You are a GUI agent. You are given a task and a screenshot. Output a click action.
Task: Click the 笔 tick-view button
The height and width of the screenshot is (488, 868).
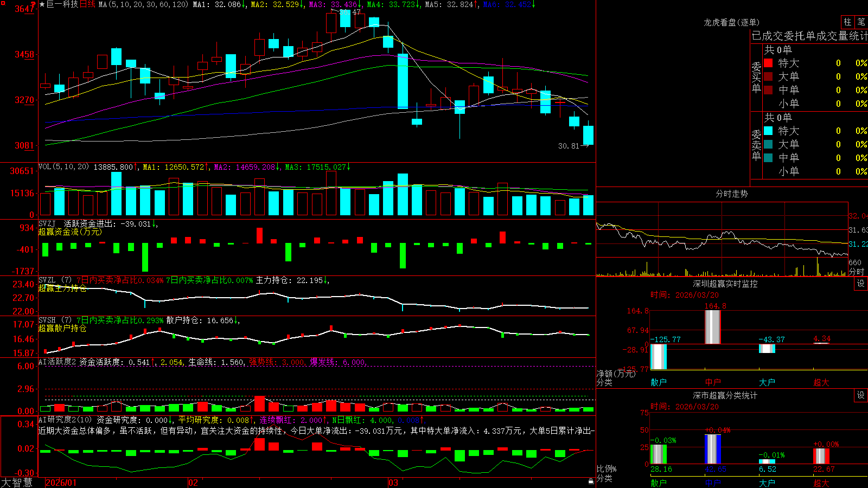(861, 22)
